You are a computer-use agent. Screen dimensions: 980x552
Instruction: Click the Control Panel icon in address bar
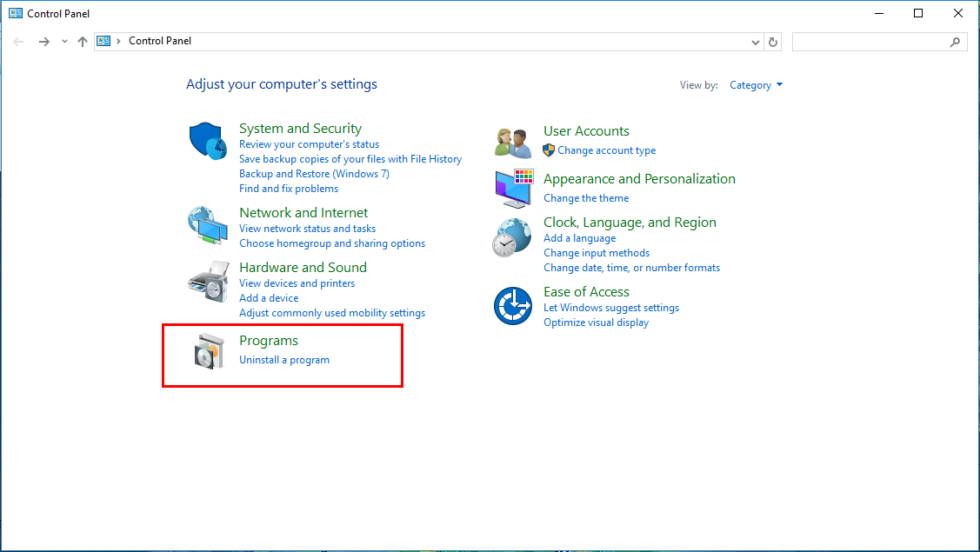point(103,41)
